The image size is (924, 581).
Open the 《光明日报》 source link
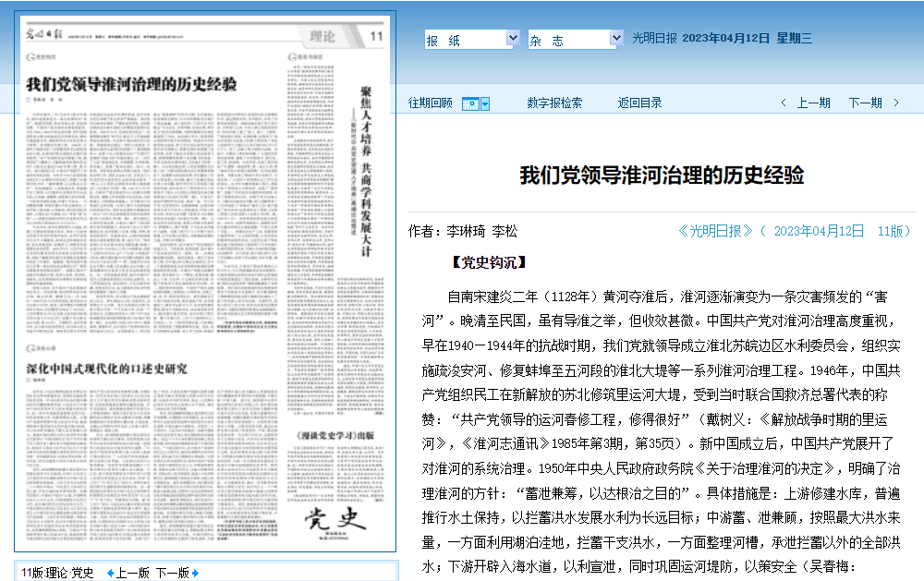(716, 231)
